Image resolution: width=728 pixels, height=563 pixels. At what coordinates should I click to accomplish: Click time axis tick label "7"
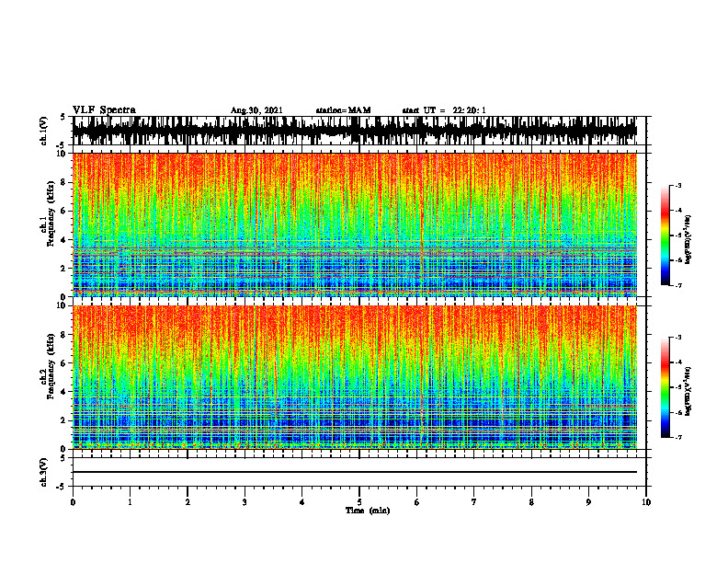point(474,502)
